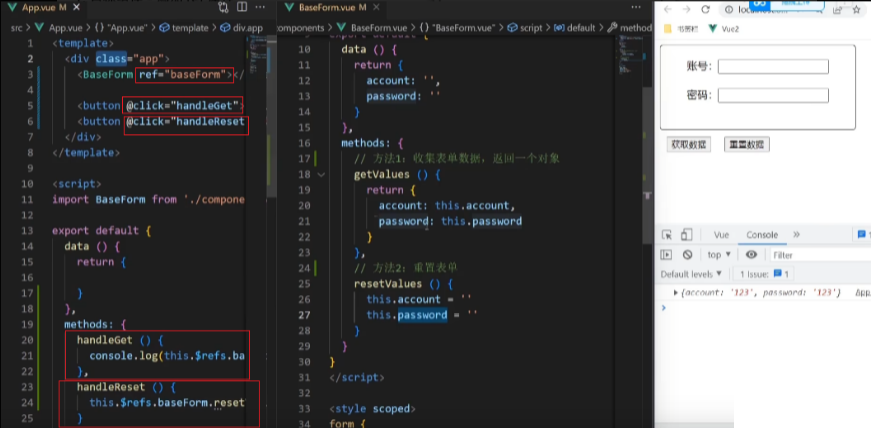
Task: Open more actions menu of App.vue editor
Action: (x=260, y=7)
